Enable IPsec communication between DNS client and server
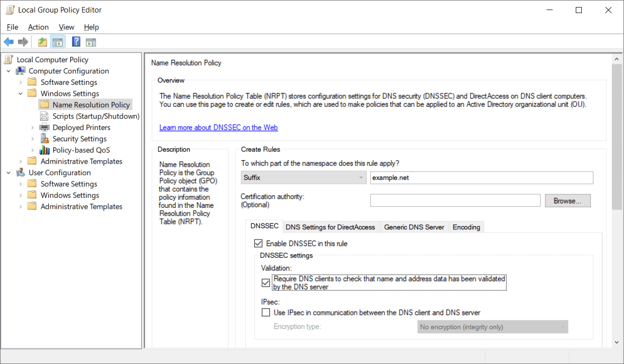 [x=266, y=312]
